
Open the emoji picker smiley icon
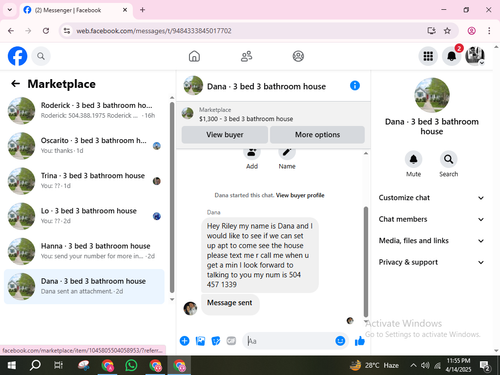coord(340,341)
